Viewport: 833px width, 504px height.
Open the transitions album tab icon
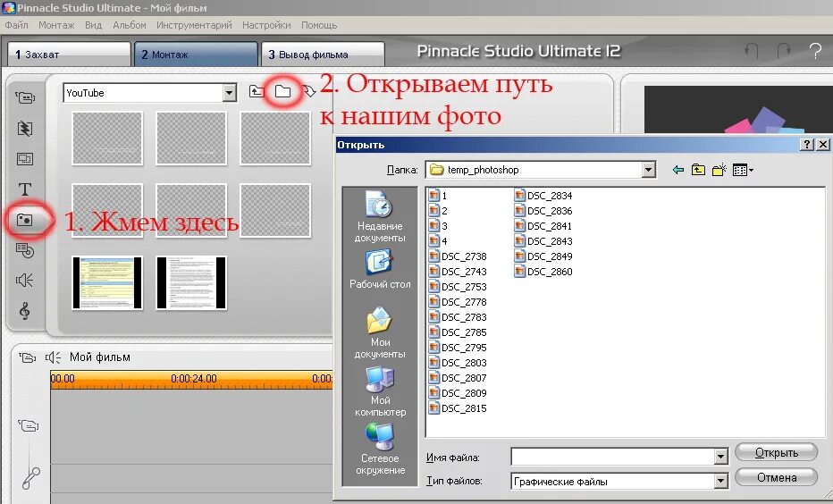(x=25, y=128)
